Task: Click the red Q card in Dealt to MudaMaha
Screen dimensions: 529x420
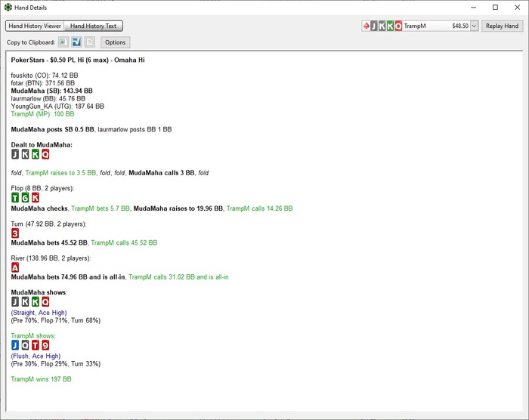Action: coord(45,154)
